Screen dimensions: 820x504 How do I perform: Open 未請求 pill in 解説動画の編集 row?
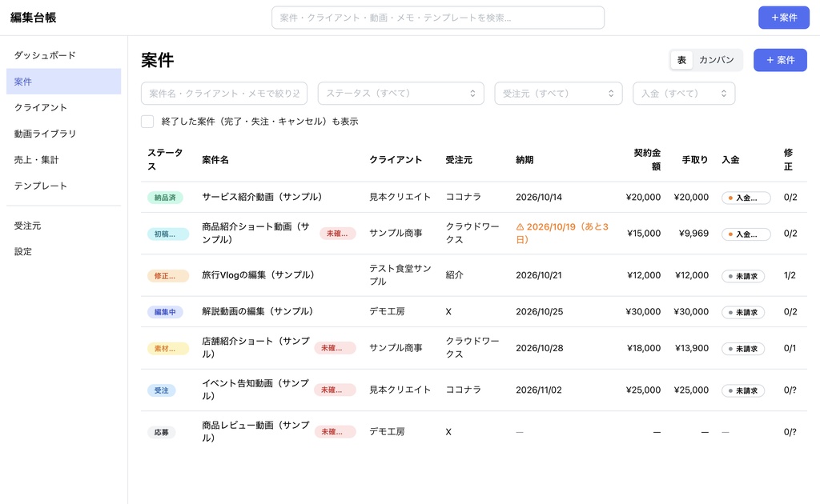click(x=742, y=313)
